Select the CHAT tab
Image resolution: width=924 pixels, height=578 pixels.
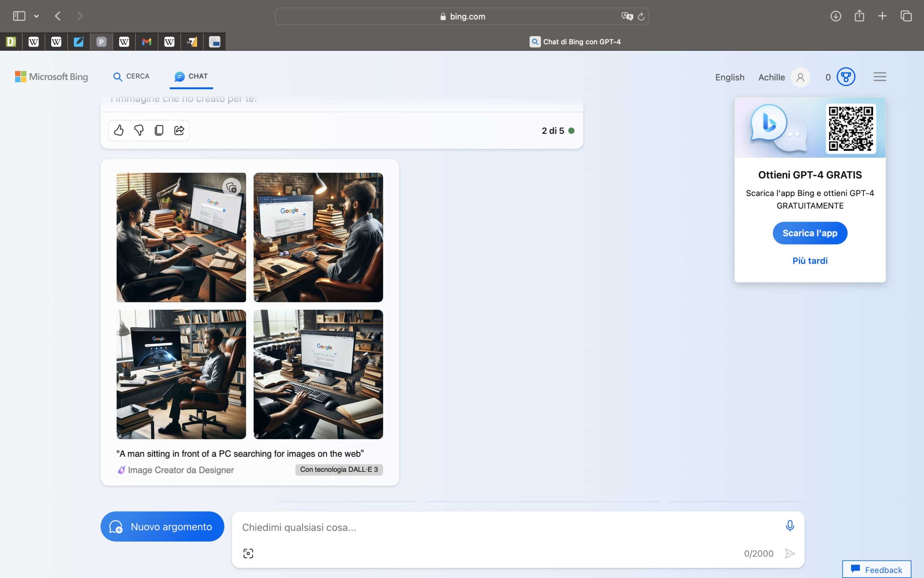191,76
